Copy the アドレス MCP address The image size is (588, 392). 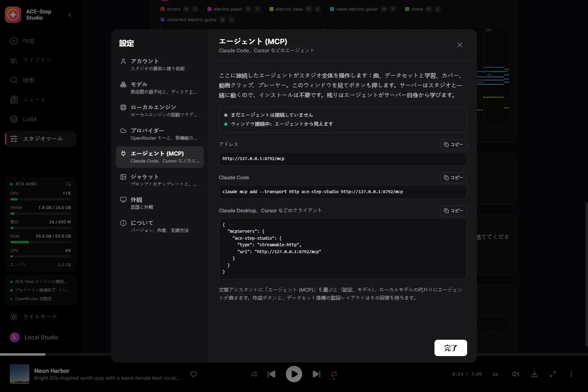tap(454, 145)
